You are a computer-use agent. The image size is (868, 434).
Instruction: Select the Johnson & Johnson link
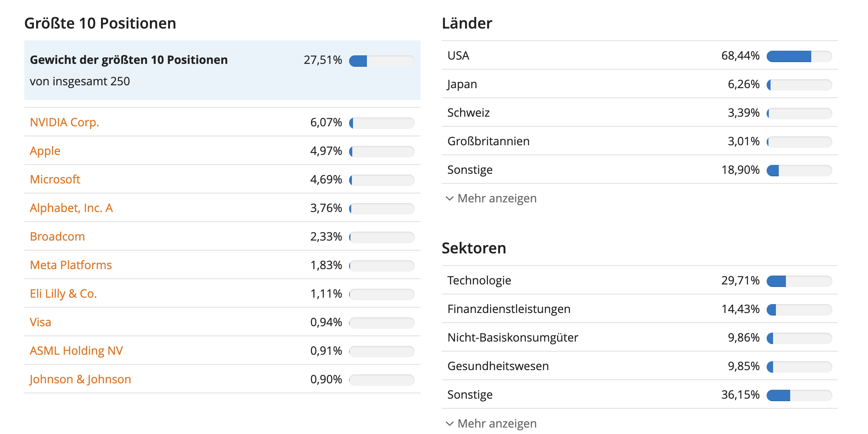point(80,379)
